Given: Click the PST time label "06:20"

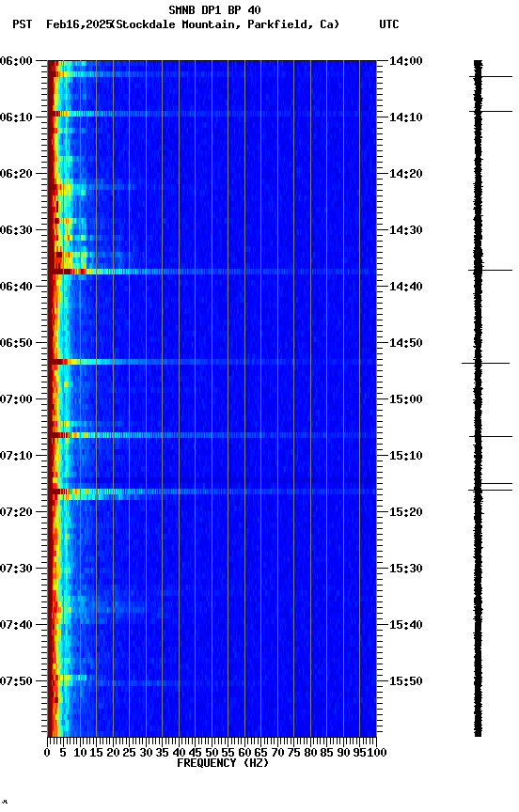Looking at the screenshot, I should click(16, 174).
